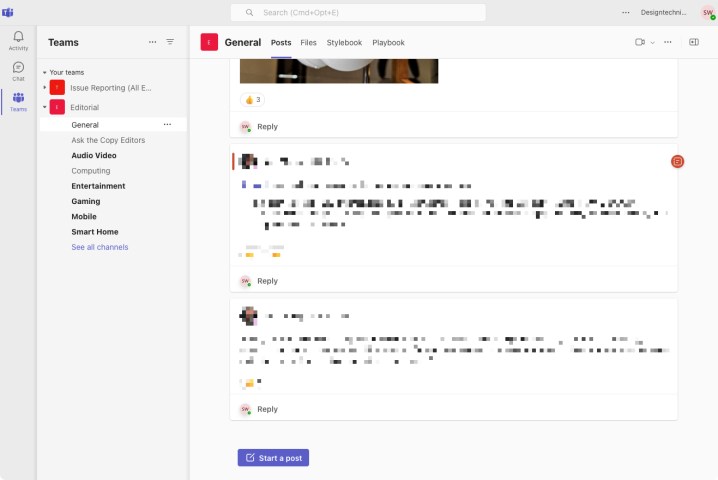Click the search magnifier icon
This screenshot has height=480, width=718.
(249, 12)
